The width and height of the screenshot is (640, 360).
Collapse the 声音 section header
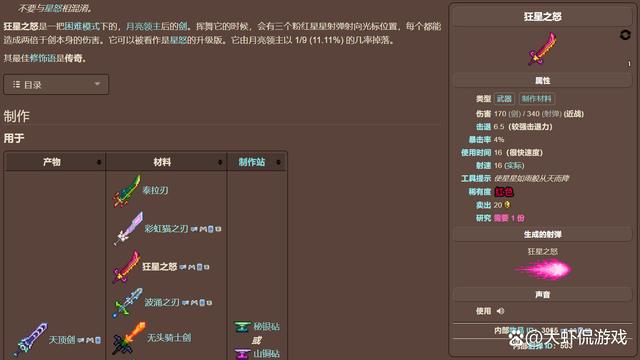tap(542, 294)
